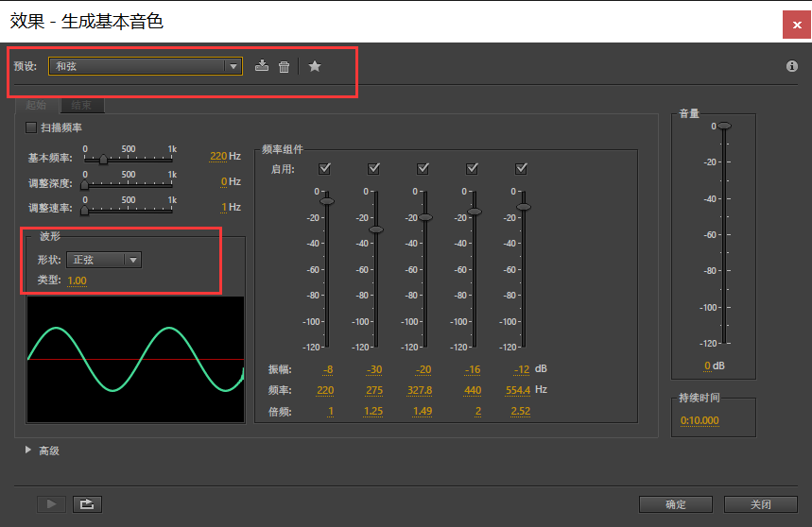The height and width of the screenshot is (527, 812).
Task: Click the 振幅 value -16
Action: (x=473, y=369)
